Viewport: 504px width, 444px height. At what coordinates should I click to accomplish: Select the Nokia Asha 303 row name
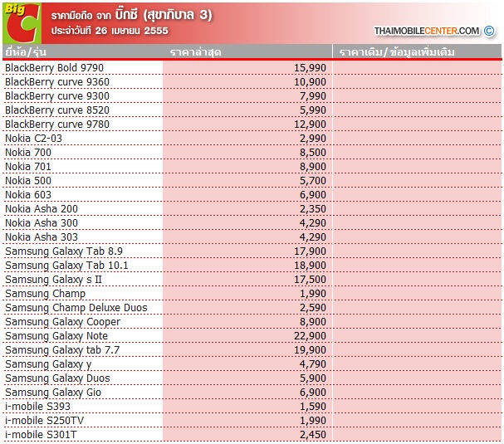[42, 237]
